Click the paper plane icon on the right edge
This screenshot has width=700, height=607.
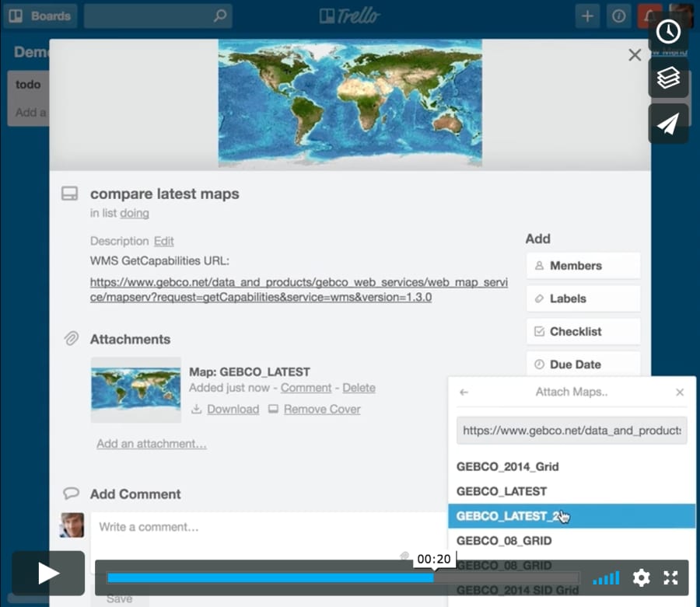click(668, 123)
